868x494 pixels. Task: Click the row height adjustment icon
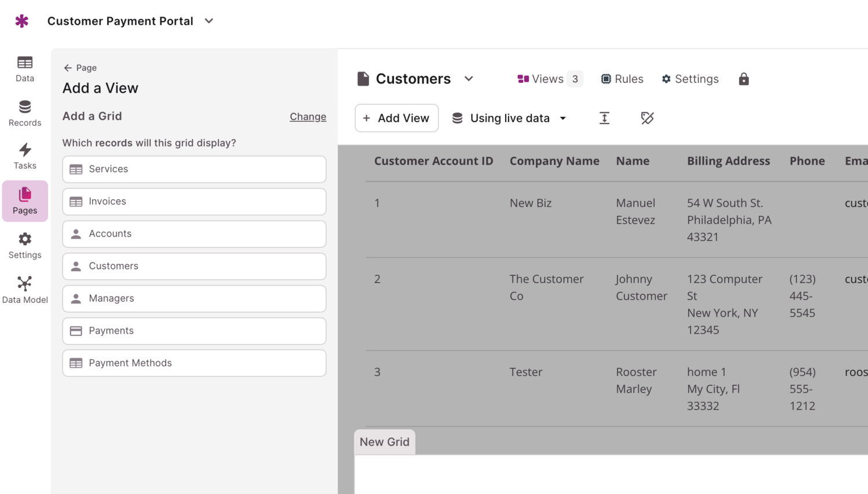point(604,118)
